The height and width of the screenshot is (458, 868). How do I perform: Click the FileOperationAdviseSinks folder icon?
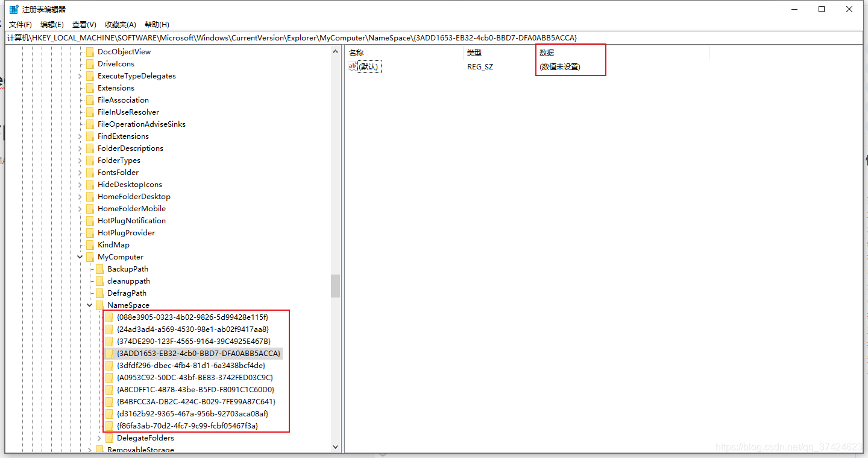90,124
